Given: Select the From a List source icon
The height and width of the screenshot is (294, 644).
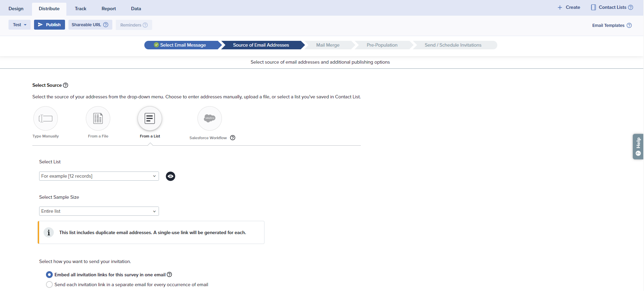Looking at the screenshot, I should pyautogui.click(x=150, y=118).
